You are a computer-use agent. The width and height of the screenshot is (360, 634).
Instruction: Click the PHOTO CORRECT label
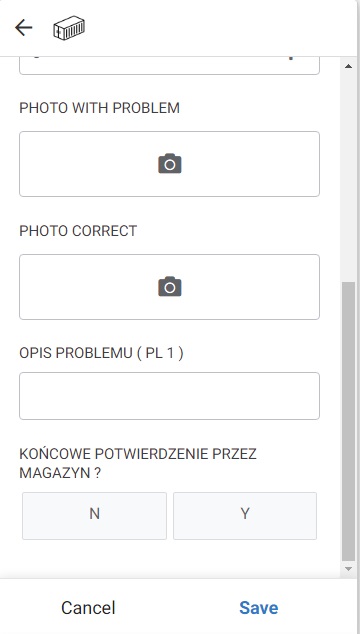click(78, 231)
